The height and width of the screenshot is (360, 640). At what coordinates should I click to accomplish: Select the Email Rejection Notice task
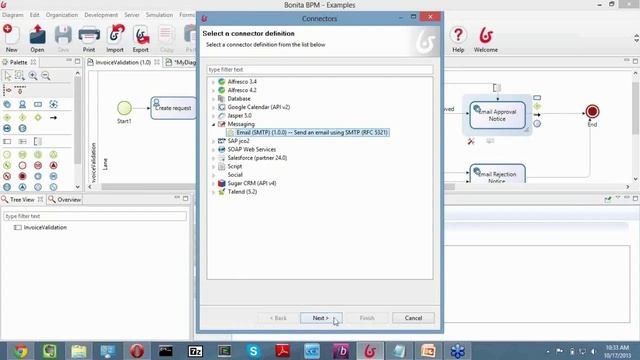pyautogui.click(x=498, y=174)
